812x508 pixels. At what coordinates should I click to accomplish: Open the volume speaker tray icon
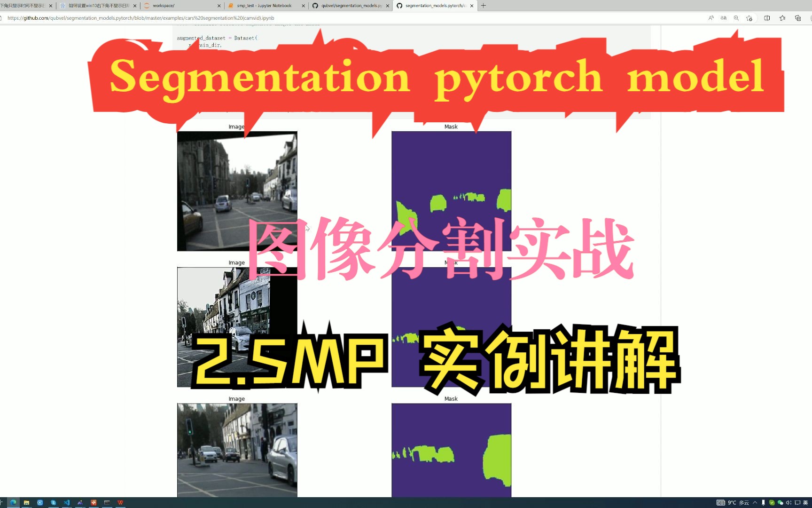pos(789,502)
